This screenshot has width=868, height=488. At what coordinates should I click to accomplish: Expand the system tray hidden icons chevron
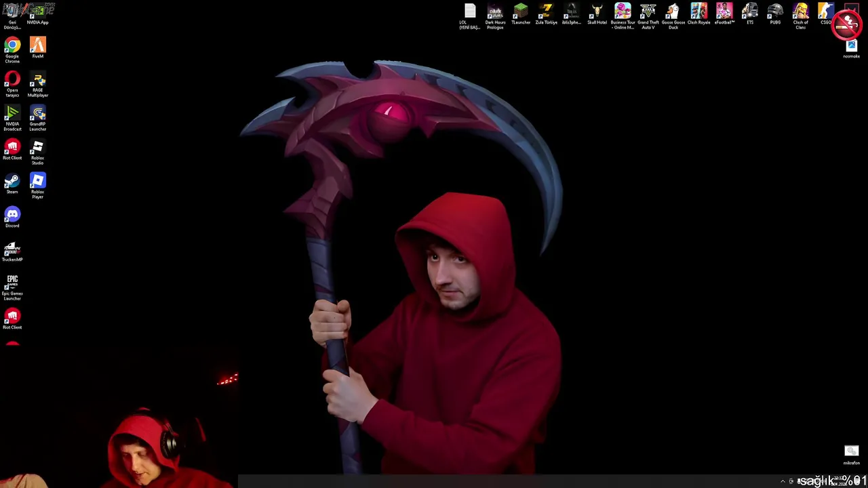(783, 481)
